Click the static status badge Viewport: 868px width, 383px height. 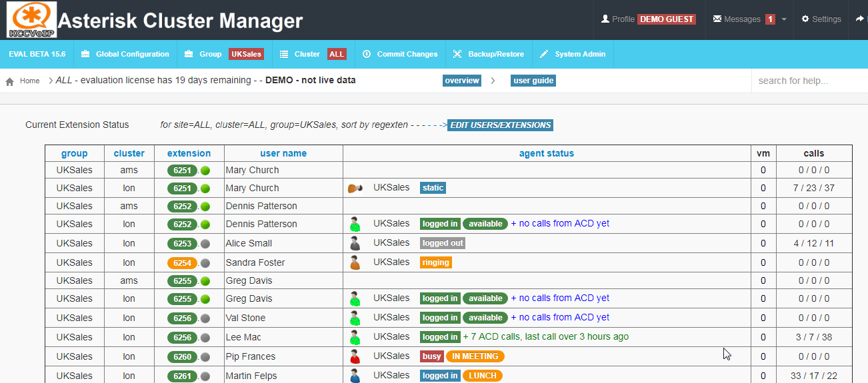click(x=433, y=188)
